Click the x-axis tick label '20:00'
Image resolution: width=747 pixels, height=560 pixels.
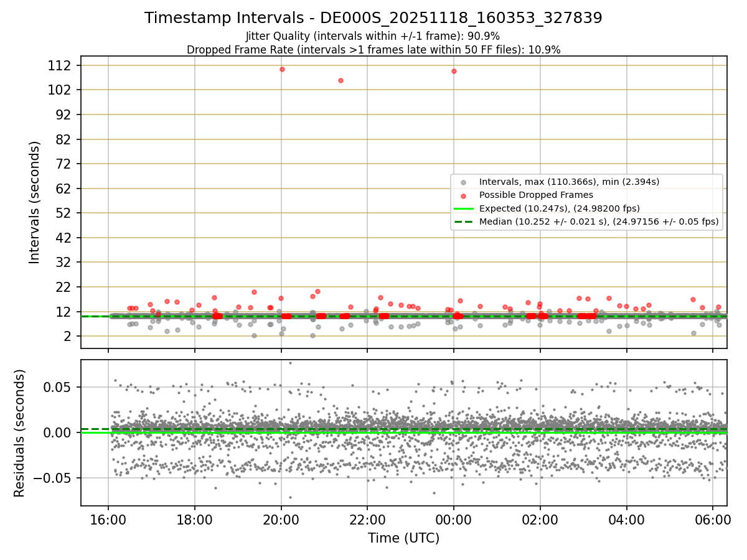click(281, 520)
